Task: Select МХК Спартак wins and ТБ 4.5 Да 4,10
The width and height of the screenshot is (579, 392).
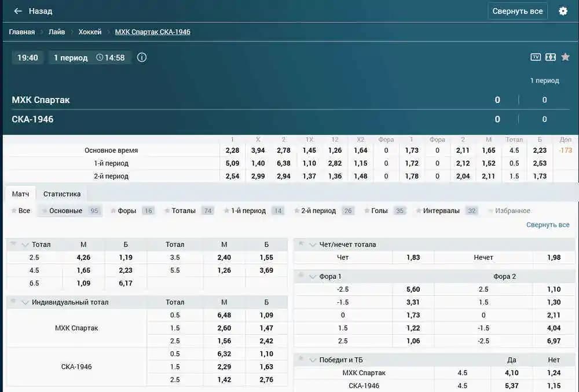Action: [511, 373]
